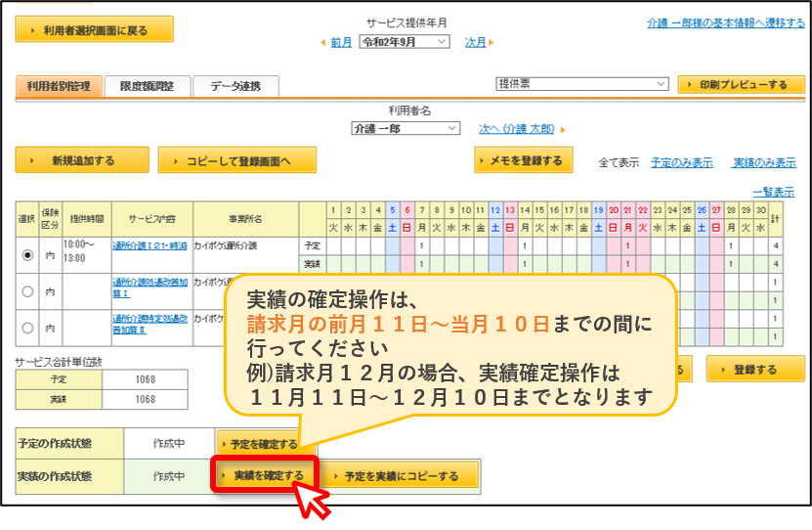Click the 利用者選択画面に戻る button

[x=94, y=29]
